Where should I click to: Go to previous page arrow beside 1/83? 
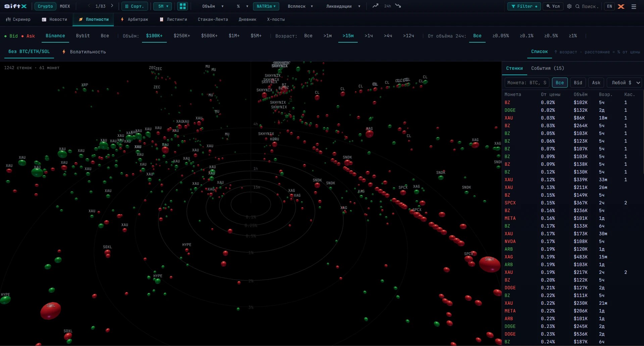(x=89, y=6)
